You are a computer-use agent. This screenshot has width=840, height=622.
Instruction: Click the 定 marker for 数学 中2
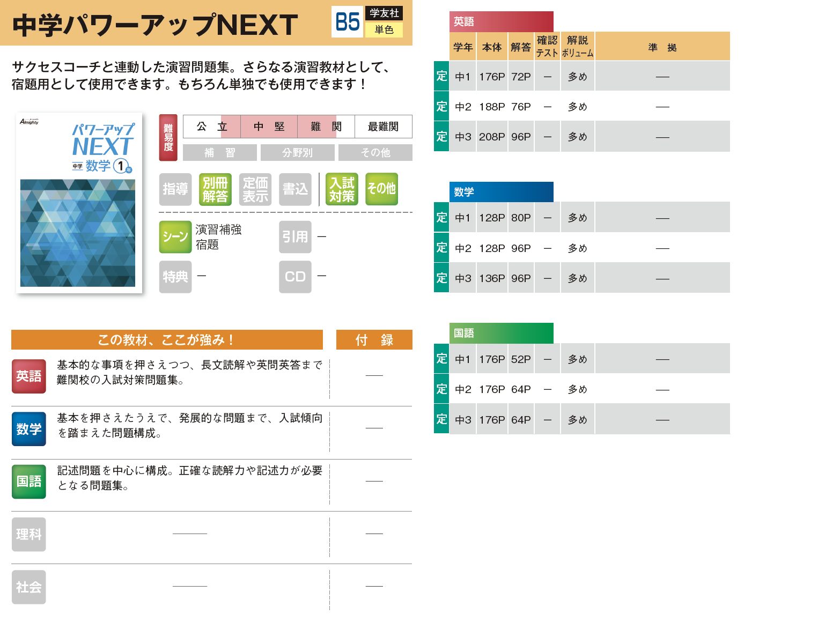[441, 248]
